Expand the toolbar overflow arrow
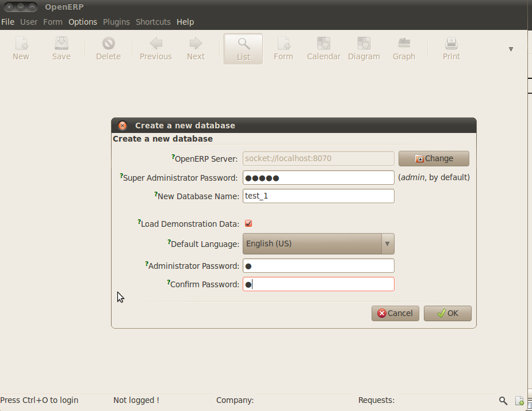The image size is (532, 411). tap(511, 49)
